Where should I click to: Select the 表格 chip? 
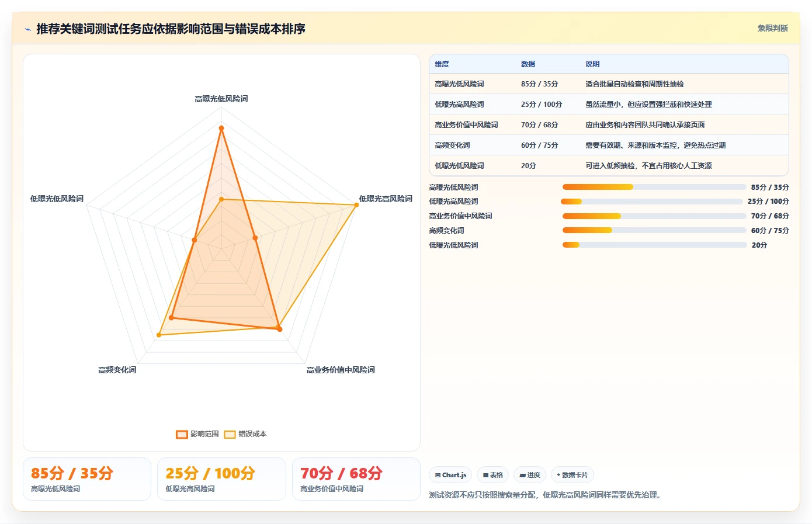pos(493,475)
